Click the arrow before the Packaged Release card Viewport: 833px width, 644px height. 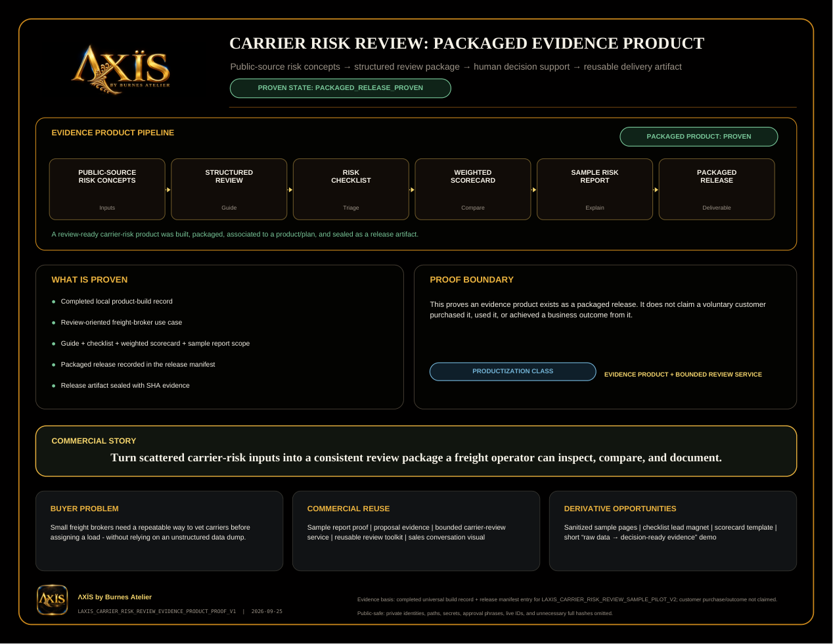656,190
